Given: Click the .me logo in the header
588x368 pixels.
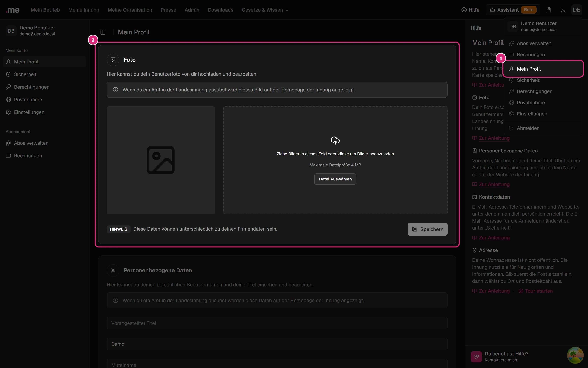Looking at the screenshot, I should (13, 10).
